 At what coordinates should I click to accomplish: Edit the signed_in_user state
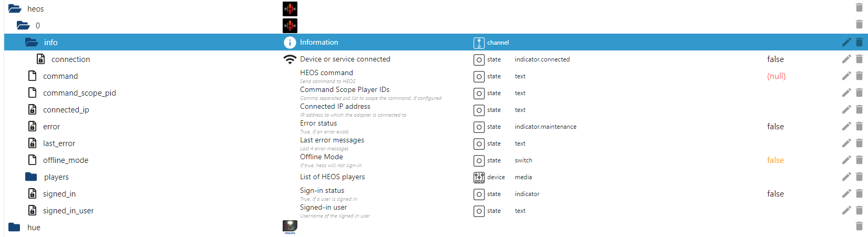[846, 210]
